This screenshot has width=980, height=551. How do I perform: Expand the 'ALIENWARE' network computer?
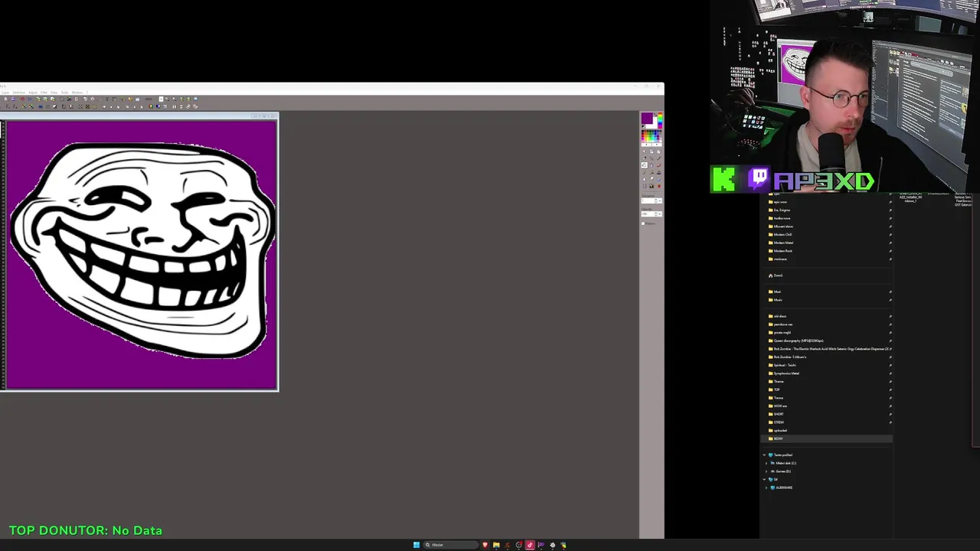pos(767,487)
